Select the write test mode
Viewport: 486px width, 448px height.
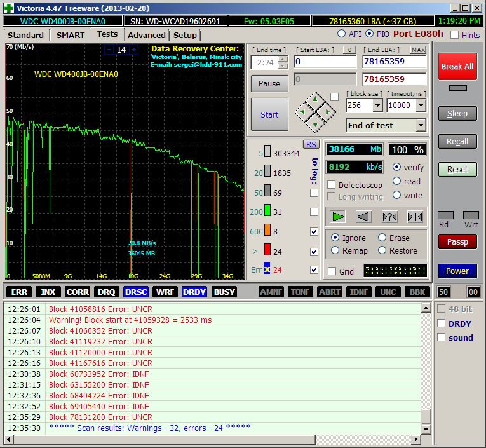pos(396,195)
